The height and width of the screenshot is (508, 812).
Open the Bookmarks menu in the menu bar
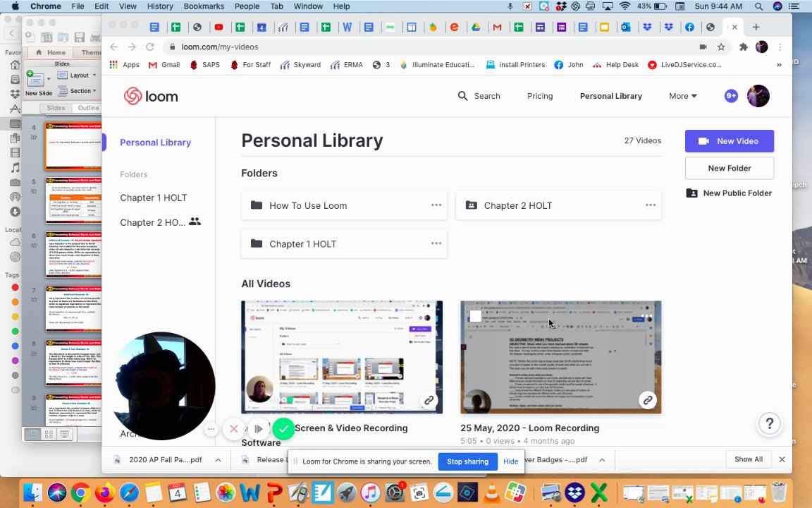click(204, 6)
